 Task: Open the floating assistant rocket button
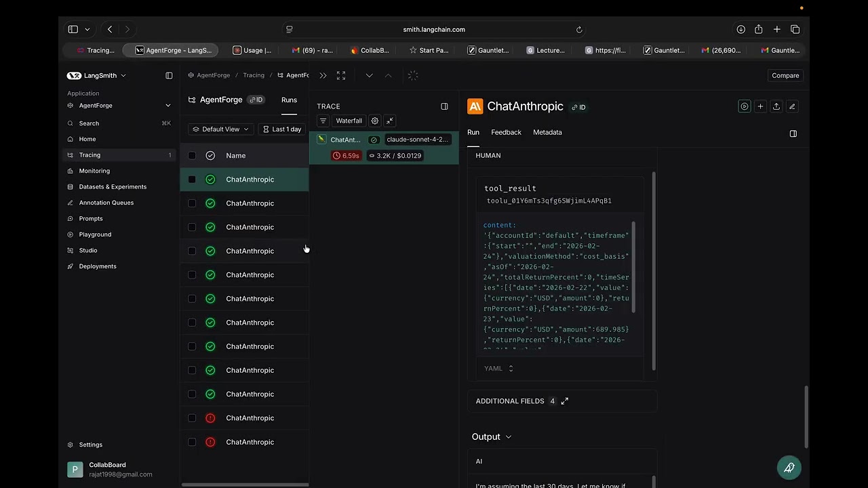coord(789,467)
